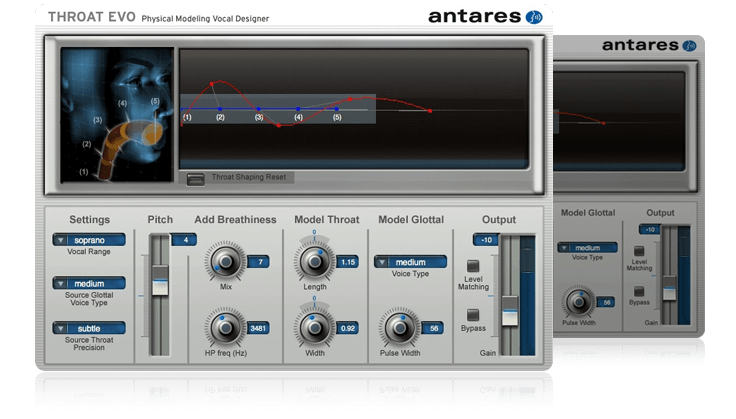Screen dimensions: 736x419
Task: Click the Model Throat Width knob
Action: 314,328
